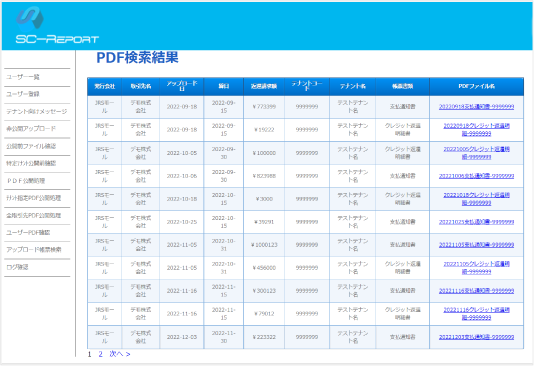The image size is (534, 366).
Task: Click the 次へ > pagination link
Action: (120, 354)
